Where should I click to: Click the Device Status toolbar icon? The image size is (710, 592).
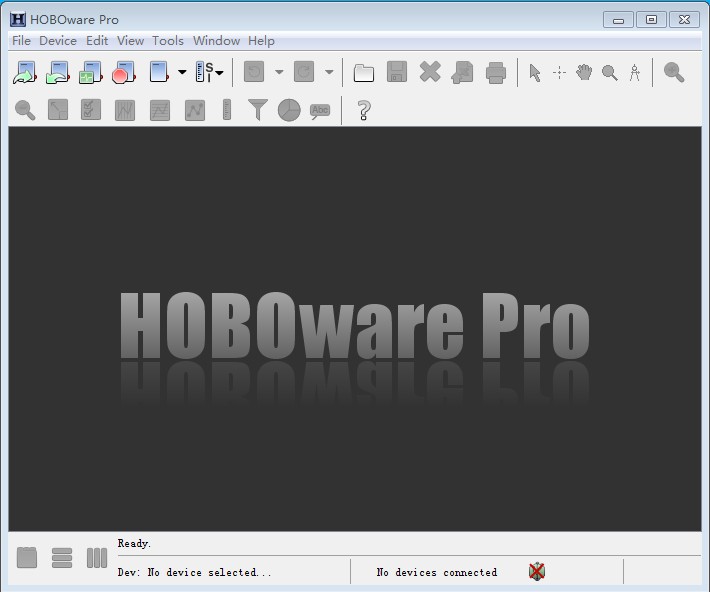coord(91,72)
